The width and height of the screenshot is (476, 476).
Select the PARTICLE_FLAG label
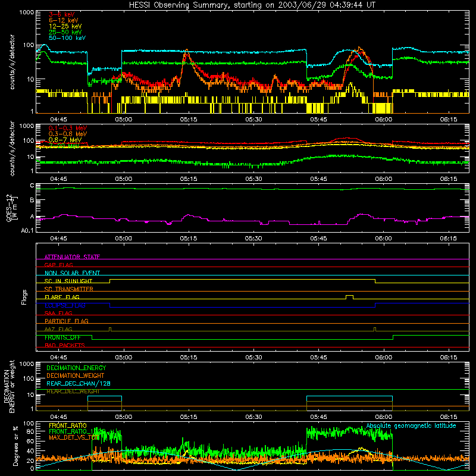[67, 321]
